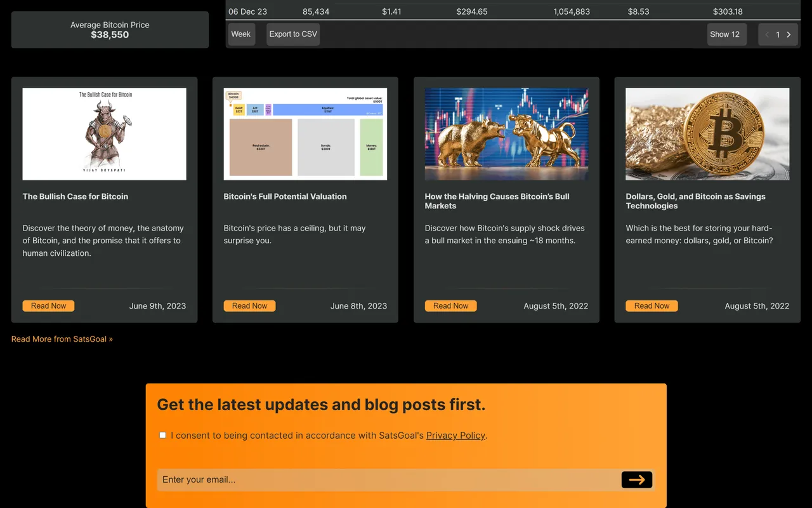Go to previous page with left chevron
The height and width of the screenshot is (508, 812).
[x=767, y=35]
